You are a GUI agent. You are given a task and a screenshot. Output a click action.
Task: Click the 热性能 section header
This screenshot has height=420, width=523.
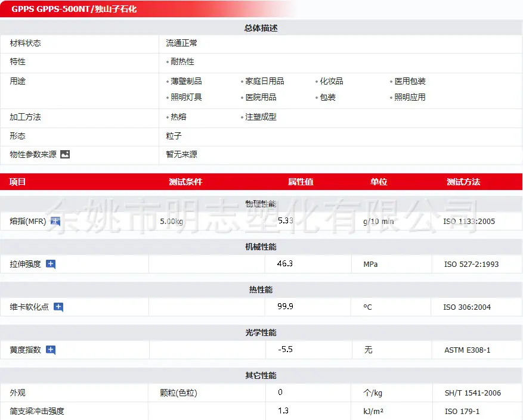point(261,290)
